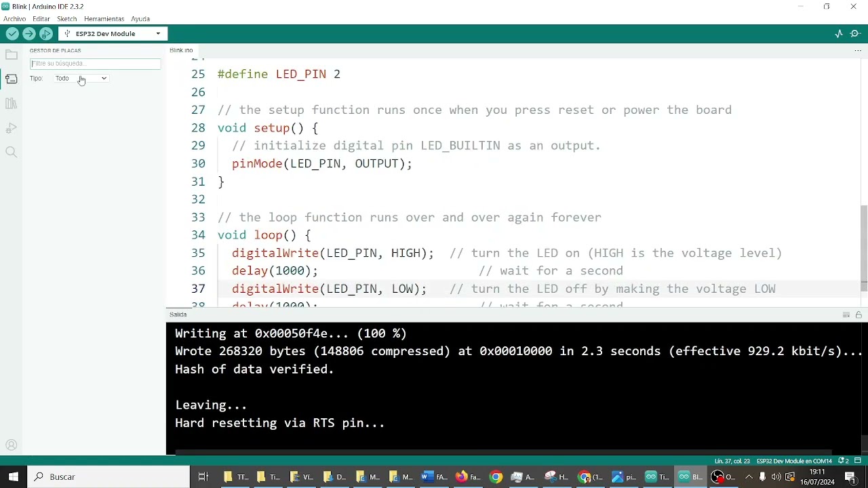Viewport: 868px width, 488px height.
Task: Click the Lín. 37, col. 23 cursor position
Action: (x=732, y=461)
